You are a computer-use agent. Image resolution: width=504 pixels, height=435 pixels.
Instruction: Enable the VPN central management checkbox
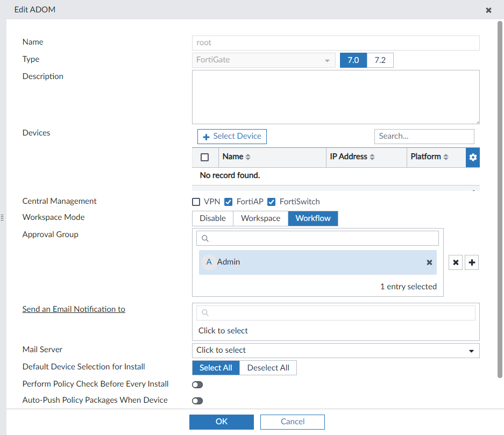(196, 202)
